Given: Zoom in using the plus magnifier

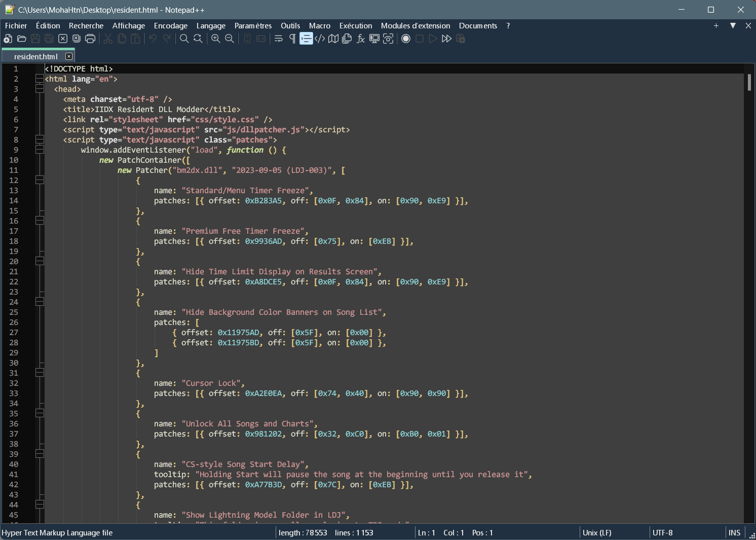Looking at the screenshot, I should [216, 39].
